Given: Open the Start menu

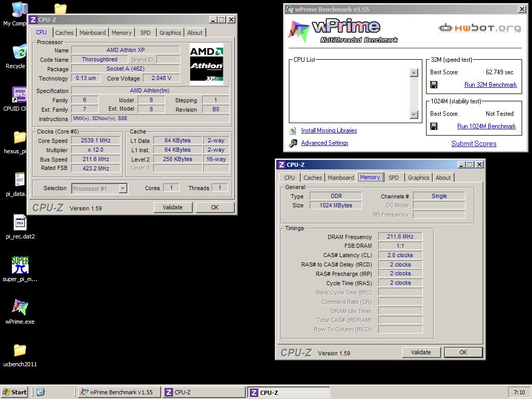Looking at the screenshot, I should tap(14, 392).
